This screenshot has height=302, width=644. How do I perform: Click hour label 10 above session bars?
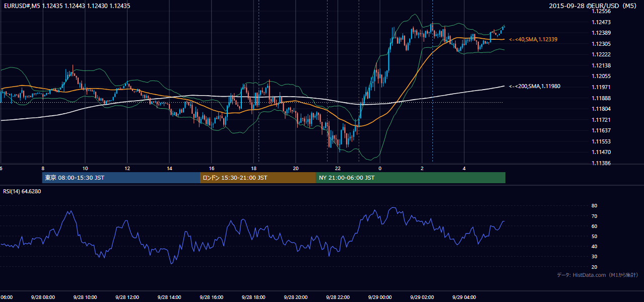tap(85, 169)
